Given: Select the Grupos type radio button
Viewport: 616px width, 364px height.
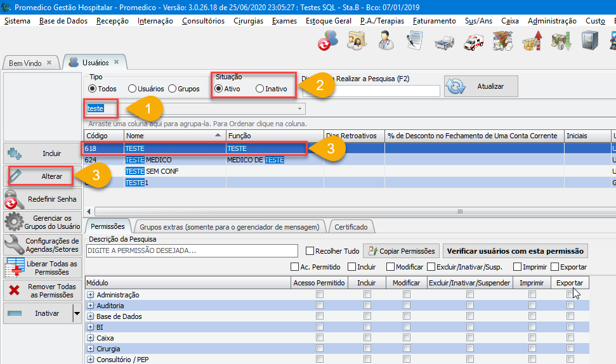Looking at the screenshot, I should (172, 89).
